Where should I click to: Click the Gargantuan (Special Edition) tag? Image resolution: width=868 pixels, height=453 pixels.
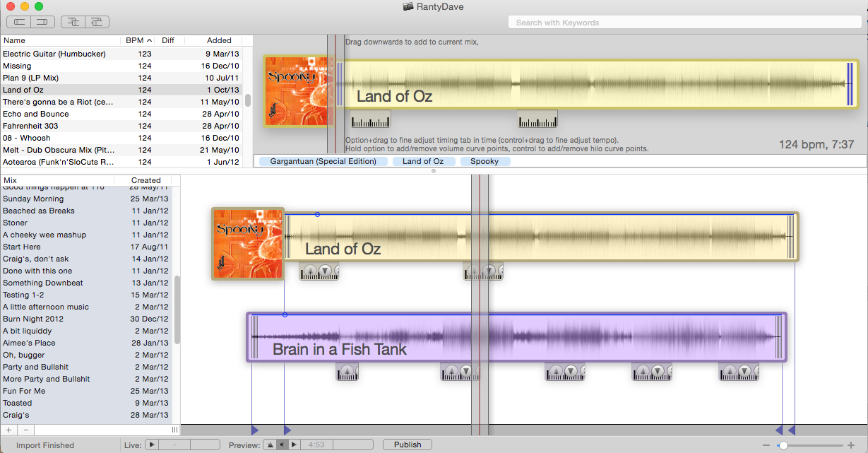click(x=323, y=161)
